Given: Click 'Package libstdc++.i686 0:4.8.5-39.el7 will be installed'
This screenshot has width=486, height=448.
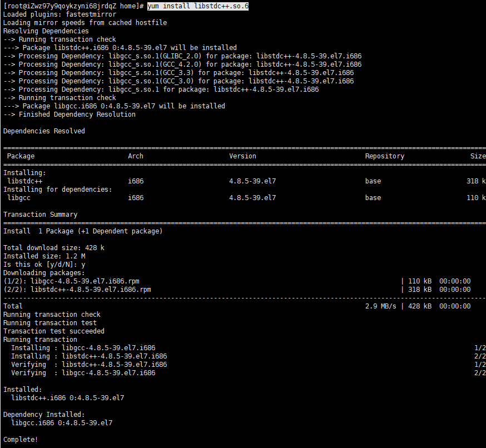Looking at the screenshot, I should [x=130, y=48].
